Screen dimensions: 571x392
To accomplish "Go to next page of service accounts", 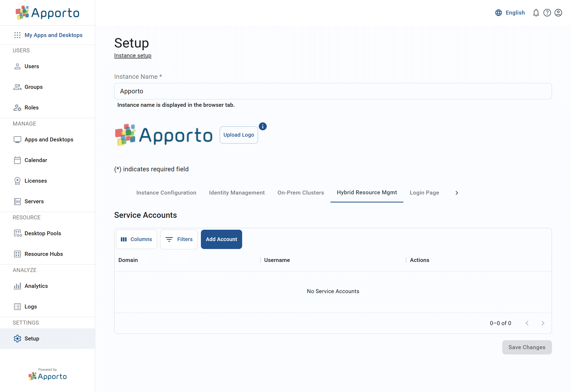I will 543,323.
